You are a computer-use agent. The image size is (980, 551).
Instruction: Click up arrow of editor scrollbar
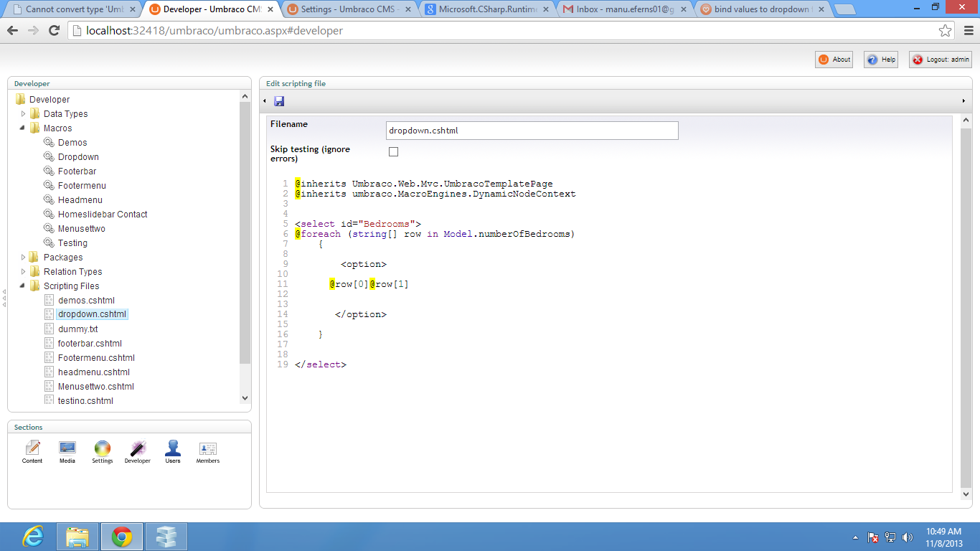coord(966,120)
